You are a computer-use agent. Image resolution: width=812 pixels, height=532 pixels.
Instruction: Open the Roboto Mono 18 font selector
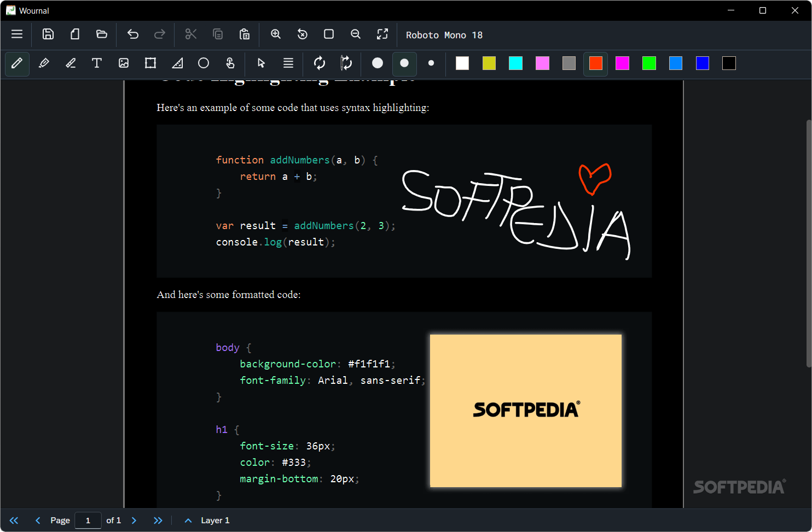click(444, 35)
